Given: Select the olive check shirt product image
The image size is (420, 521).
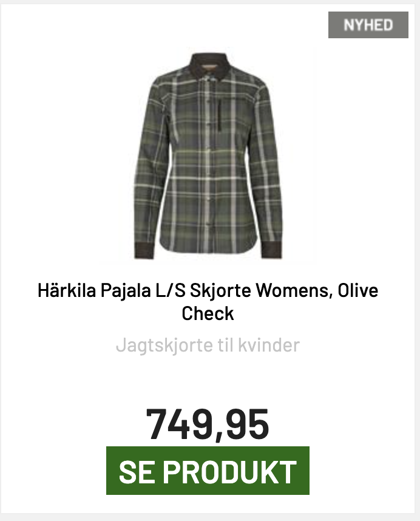Looking at the screenshot, I should click(208, 155).
